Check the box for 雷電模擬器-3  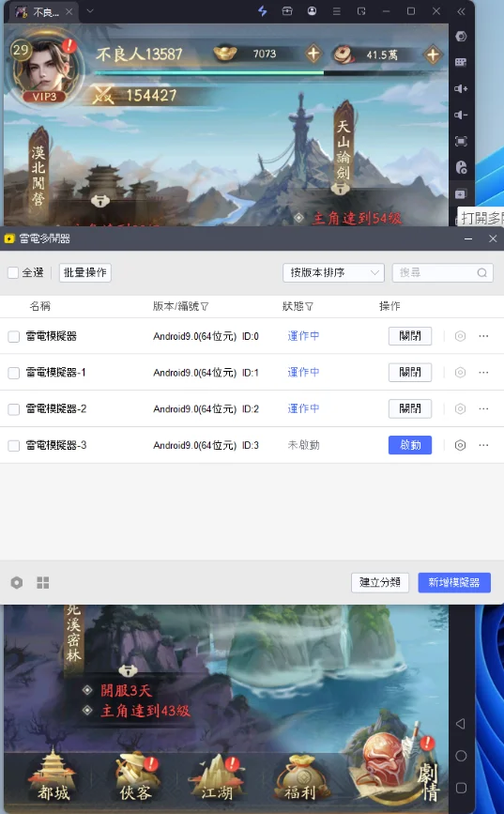[x=14, y=445]
